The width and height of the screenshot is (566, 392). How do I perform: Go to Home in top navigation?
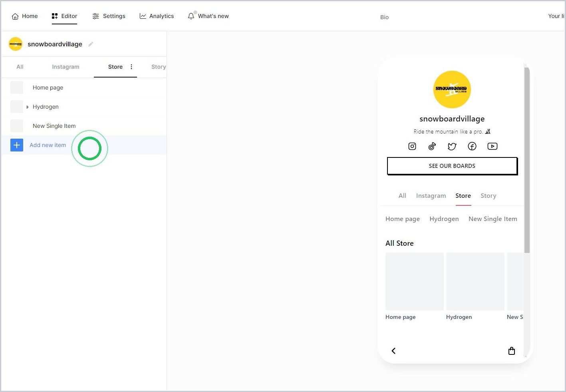(25, 16)
